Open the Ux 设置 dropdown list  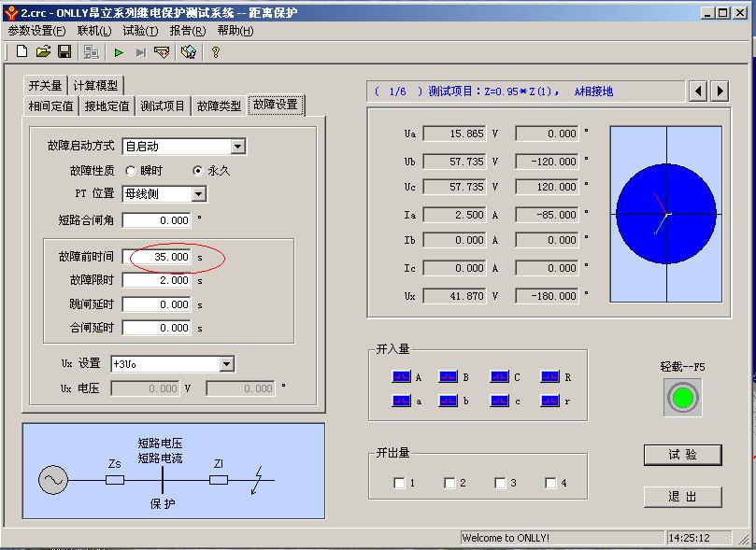[x=226, y=364]
